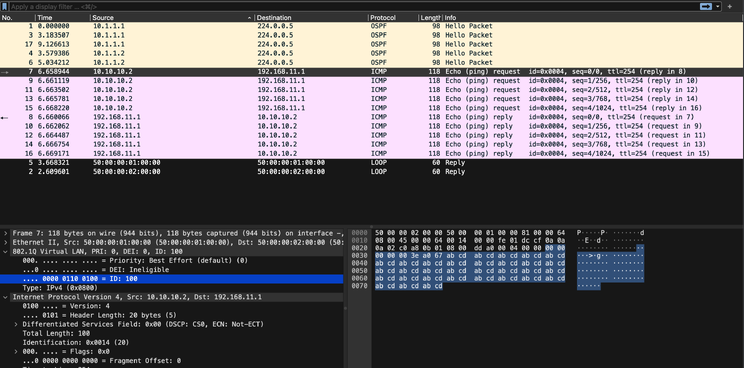Select ICMP echo request packet 7

372,72
